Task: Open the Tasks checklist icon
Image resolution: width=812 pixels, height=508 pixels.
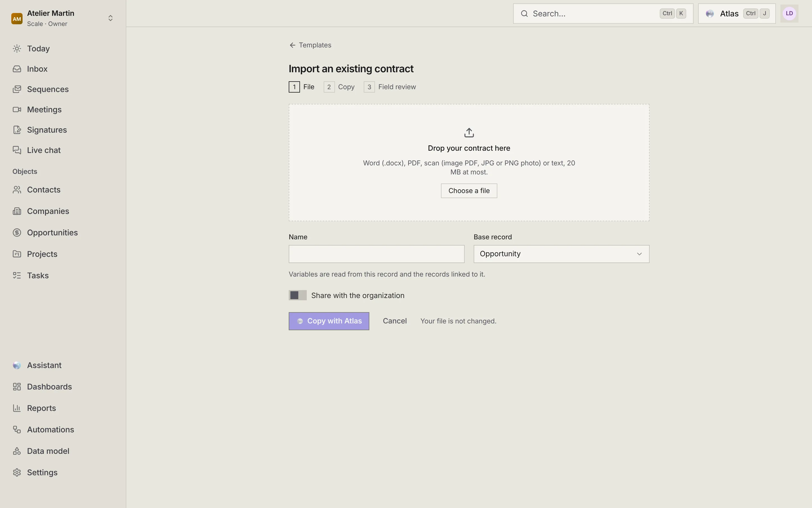Action: (x=17, y=275)
